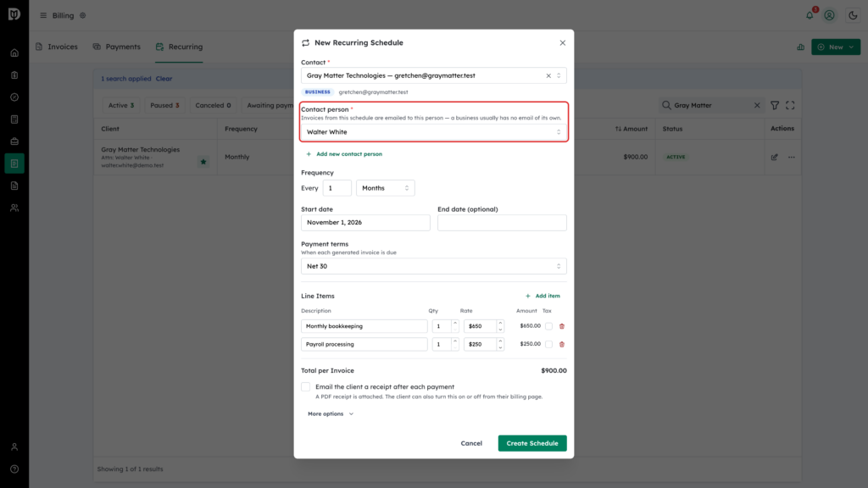Open the notifications bell

click(810, 15)
